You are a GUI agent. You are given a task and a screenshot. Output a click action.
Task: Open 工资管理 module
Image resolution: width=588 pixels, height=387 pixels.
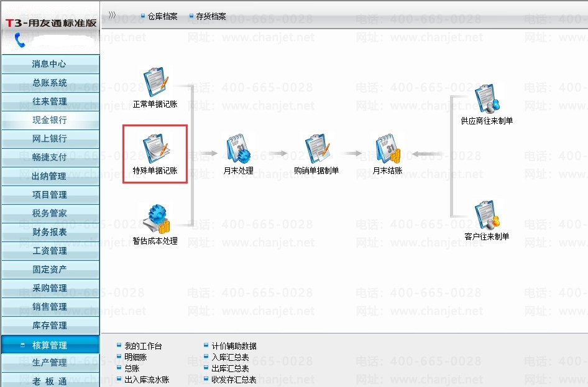point(50,251)
